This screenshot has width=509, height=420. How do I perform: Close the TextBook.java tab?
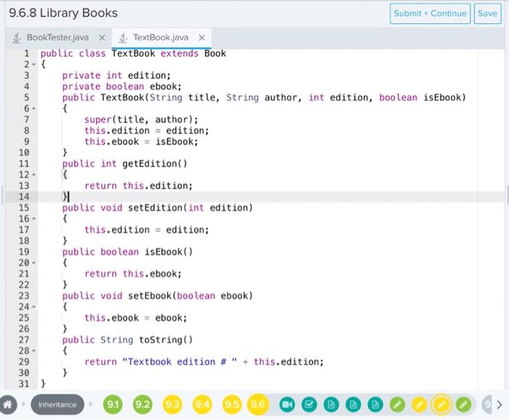201,38
